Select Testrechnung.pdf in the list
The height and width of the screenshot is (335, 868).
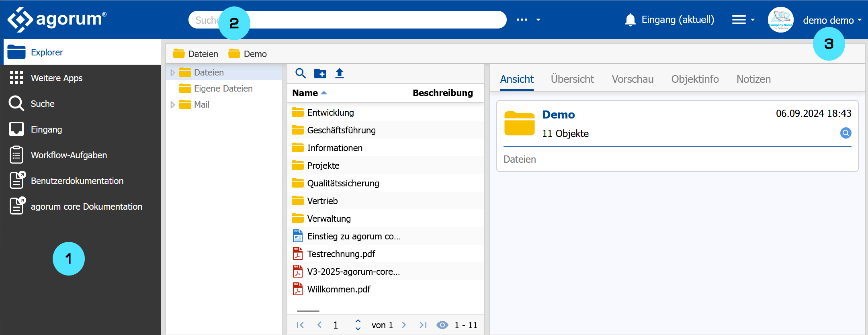[x=386, y=254]
